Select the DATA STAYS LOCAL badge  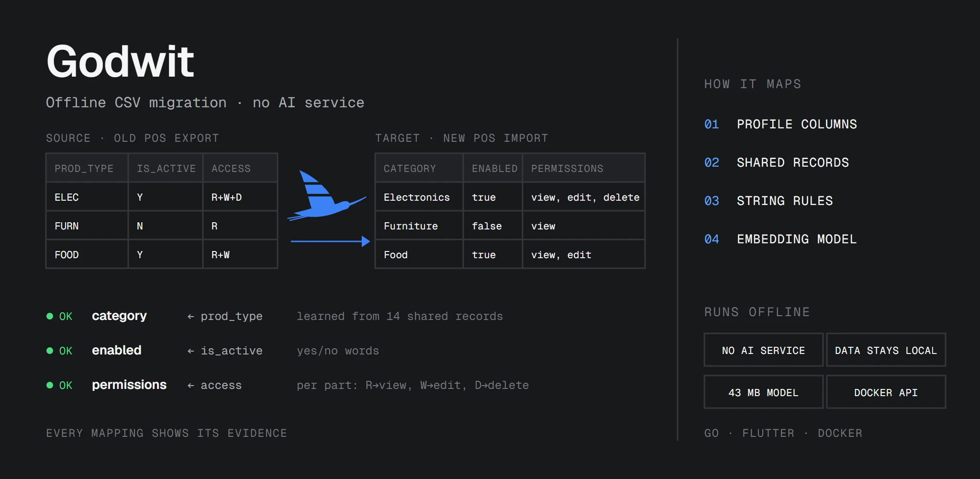[886, 350]
